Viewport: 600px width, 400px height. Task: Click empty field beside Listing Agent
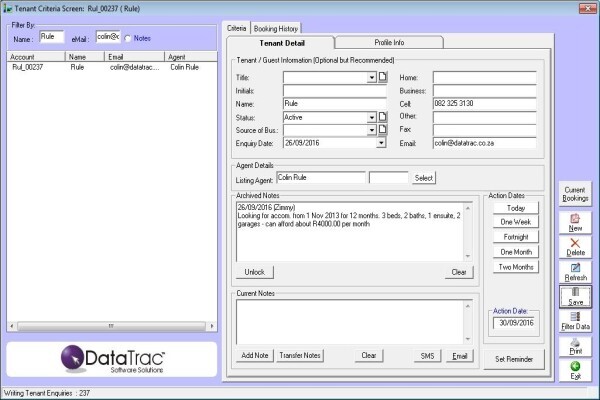click(388, 178)
